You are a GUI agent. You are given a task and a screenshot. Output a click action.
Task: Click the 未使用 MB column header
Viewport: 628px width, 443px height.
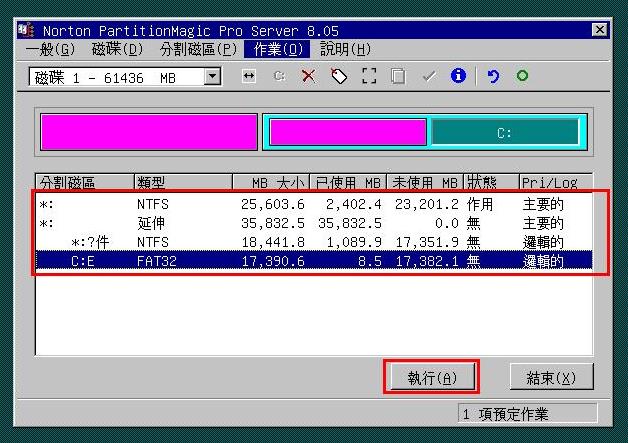(425, 182)
